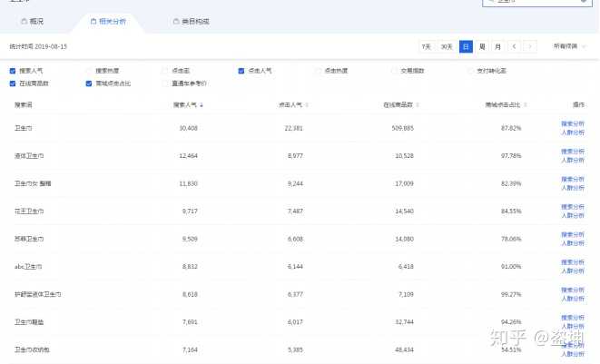This screenshot has height=364, width=600.
Task: Select the 30天 time range
Action: [446, 46]
